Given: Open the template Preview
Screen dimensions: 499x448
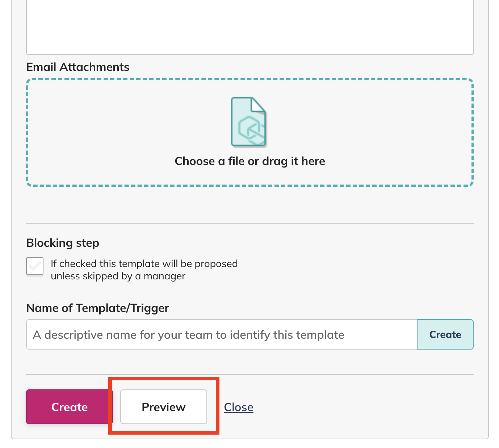Looking at the screenshot, I should pos(164,407).
